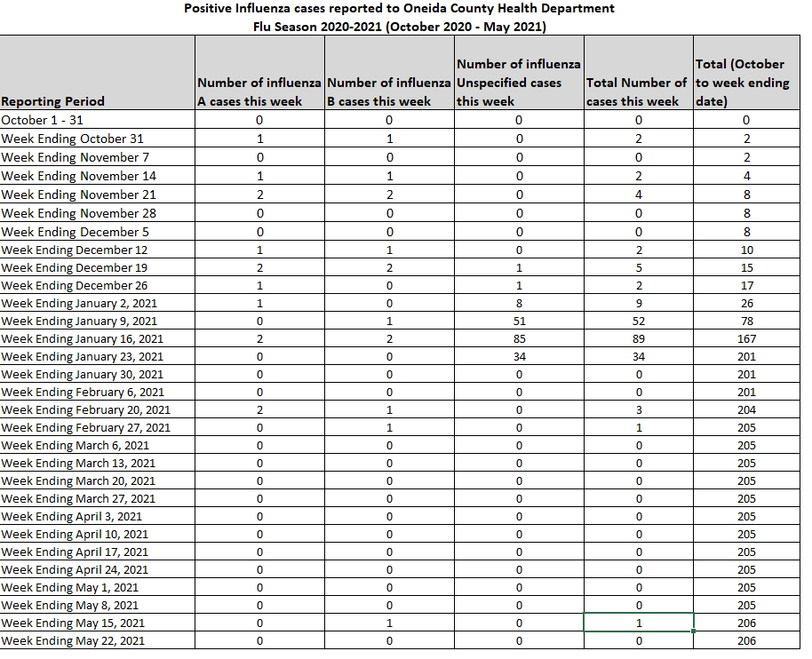Select the 'Week Ending January 23, 2021' cell
The width and height of the screenshot is (812, 659).
(98, 356)
